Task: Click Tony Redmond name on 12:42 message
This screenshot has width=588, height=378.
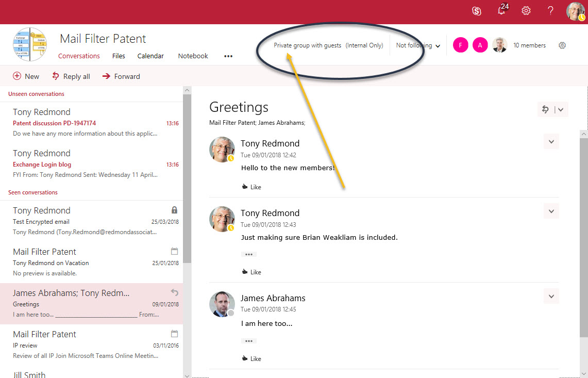Action: (270, 143)
